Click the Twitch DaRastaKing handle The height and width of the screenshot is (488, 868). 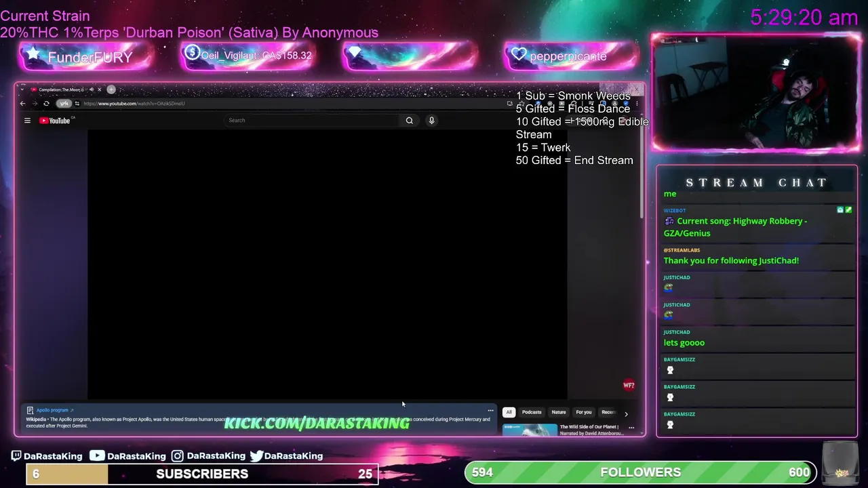pyautogui.click(x=47, y=456)
